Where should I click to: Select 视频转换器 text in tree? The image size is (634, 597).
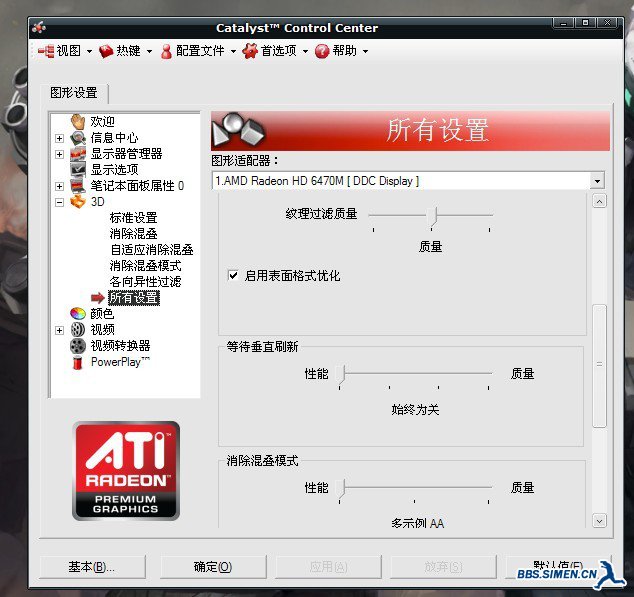120,346
